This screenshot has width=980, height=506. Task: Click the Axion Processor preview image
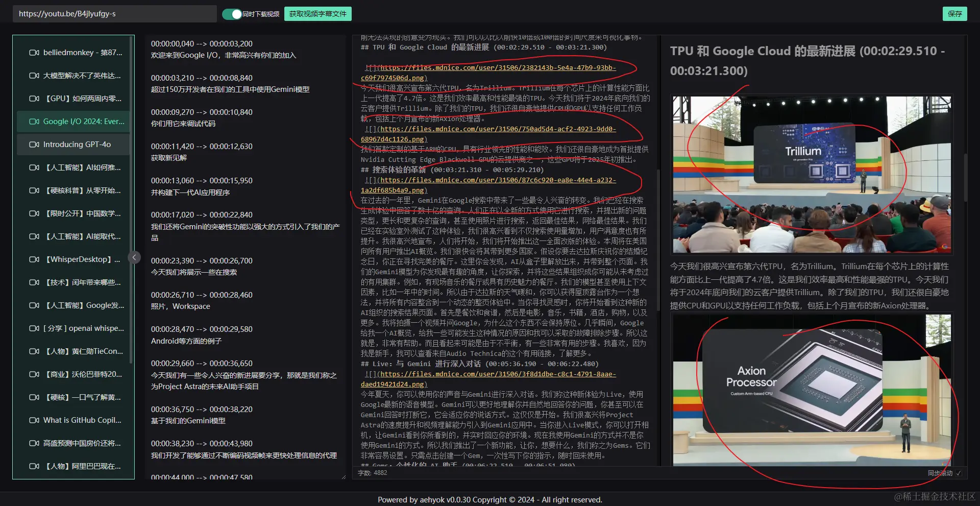point(812,390)
